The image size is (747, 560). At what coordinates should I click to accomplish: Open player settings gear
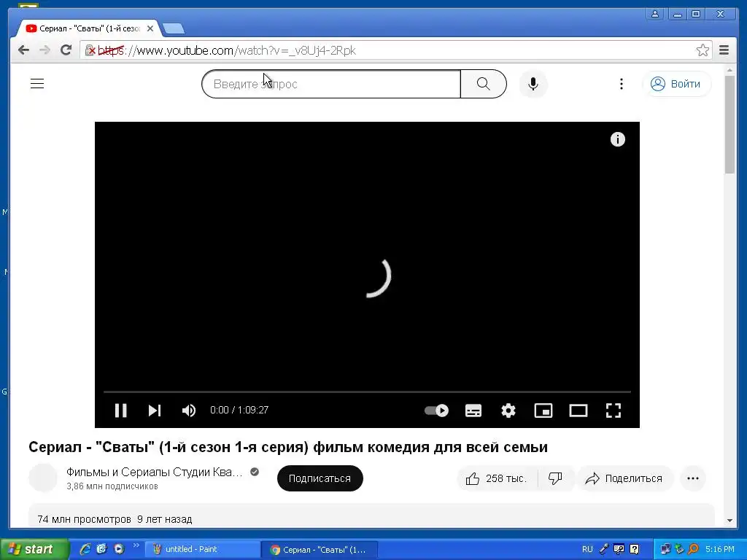508,410
